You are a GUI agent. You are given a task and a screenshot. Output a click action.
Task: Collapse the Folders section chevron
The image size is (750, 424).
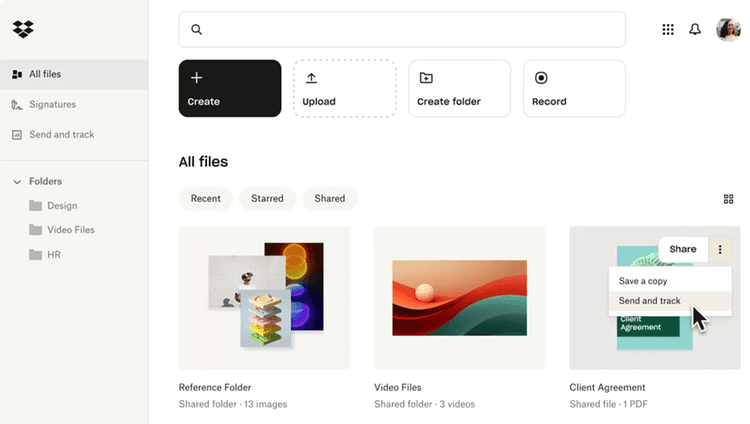(x=17, y=182)
